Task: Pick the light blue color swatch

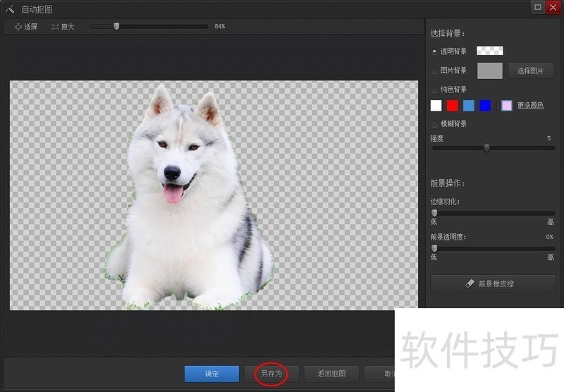Action: (469, 106)
